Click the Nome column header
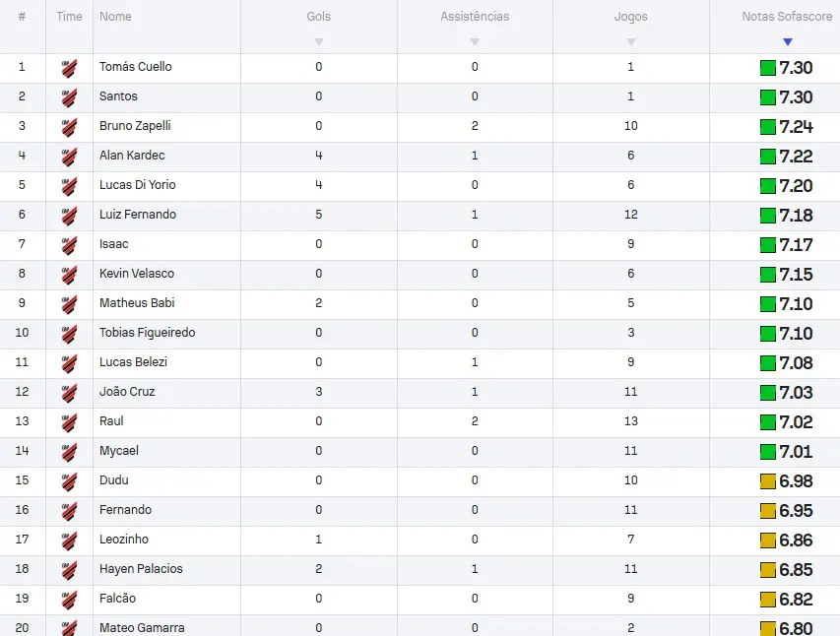 (115, 17)
